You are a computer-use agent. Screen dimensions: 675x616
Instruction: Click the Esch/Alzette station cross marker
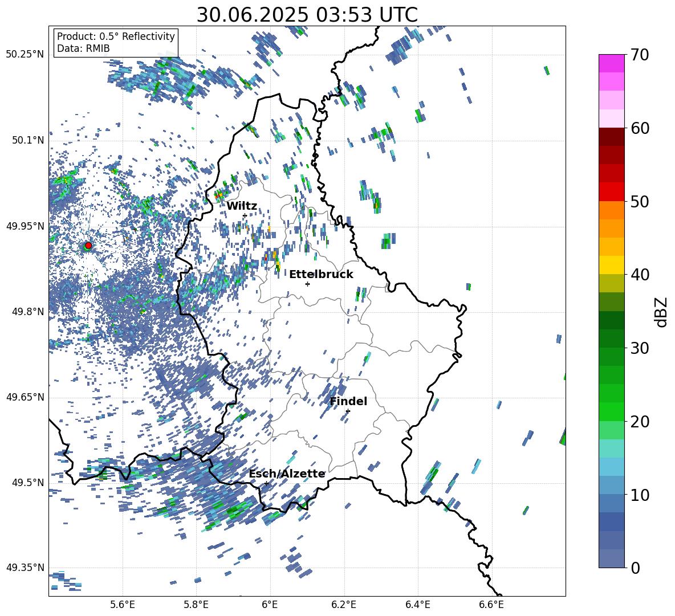[x=266, y=483]
